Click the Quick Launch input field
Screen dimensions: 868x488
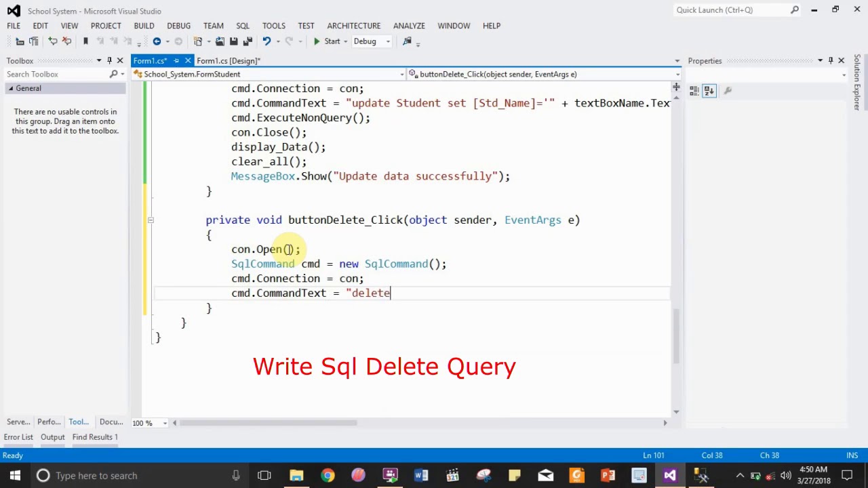click(x=731, y=10)
